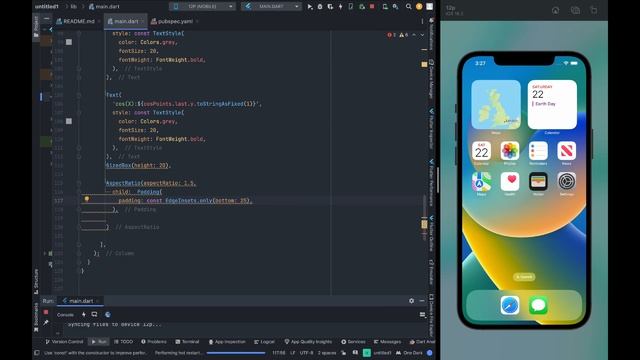The width and height of the screenshot is (640, 360).
Task: Collapse AspectRatio fold marker in gutter
Action: pyautogui.click(x=79, y=183)
